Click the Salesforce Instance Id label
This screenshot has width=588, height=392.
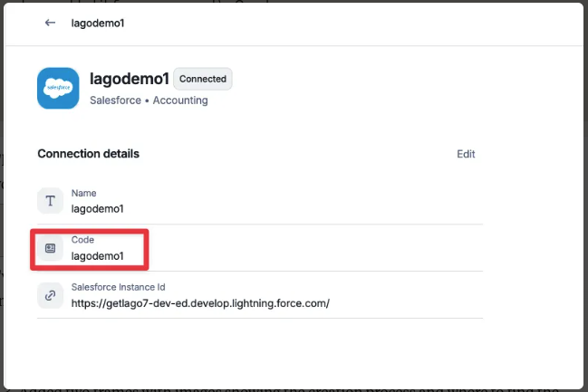point(118,287)
